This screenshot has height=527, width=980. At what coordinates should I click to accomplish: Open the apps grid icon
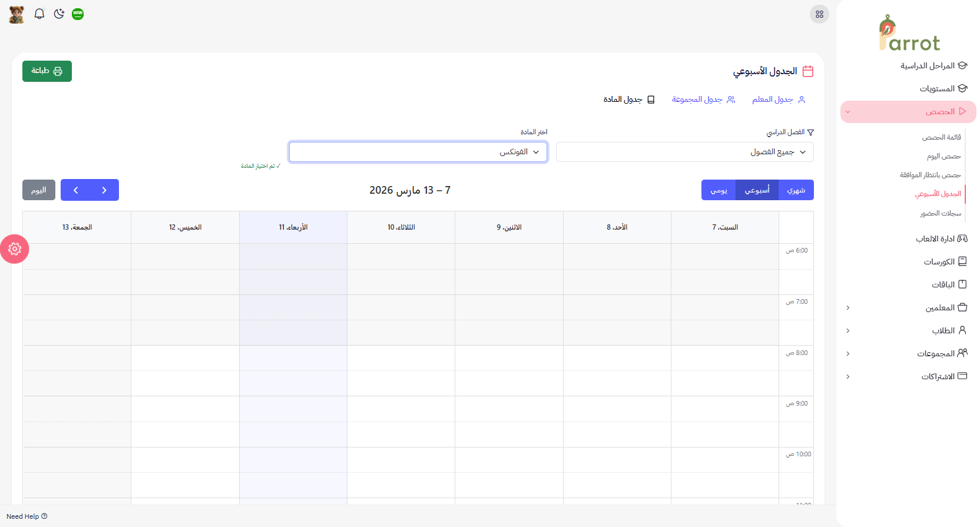(819, 14)
